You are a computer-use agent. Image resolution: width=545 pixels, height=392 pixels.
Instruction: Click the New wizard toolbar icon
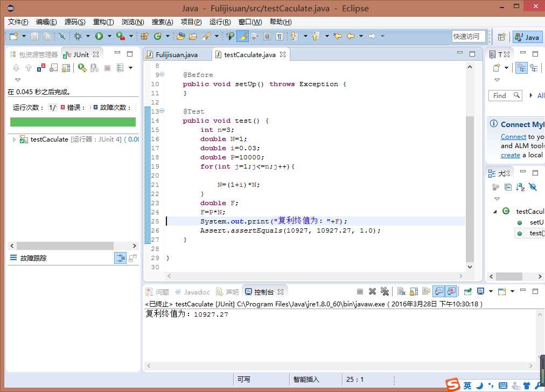[x=13, y=36]
